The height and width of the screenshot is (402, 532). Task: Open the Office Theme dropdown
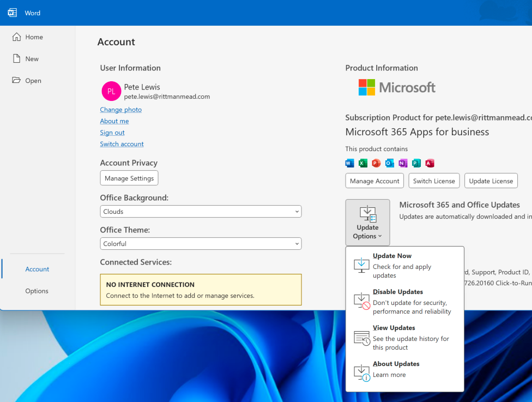point(201,244)
